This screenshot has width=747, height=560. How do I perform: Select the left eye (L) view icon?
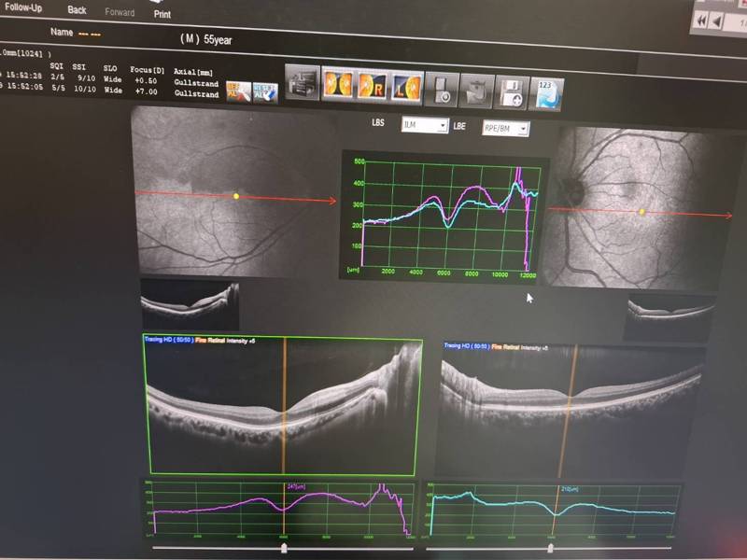[x=406, y=88]
